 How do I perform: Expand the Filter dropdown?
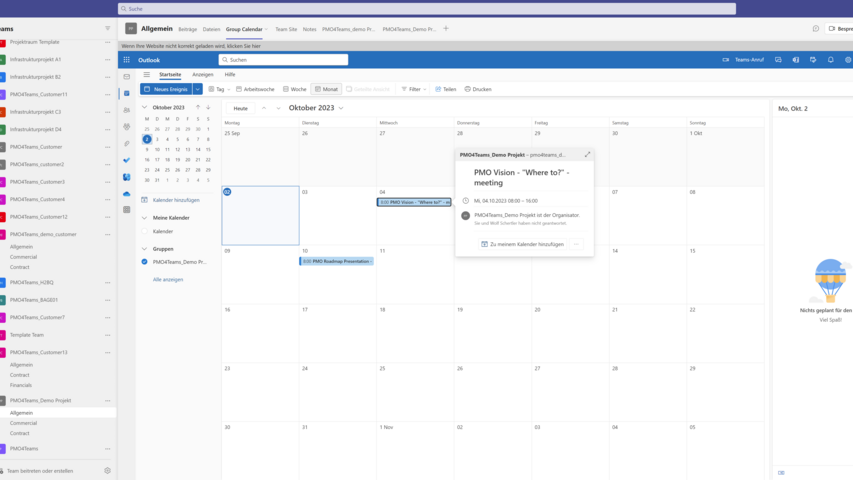pyautogui.click(x=412, y=89)
